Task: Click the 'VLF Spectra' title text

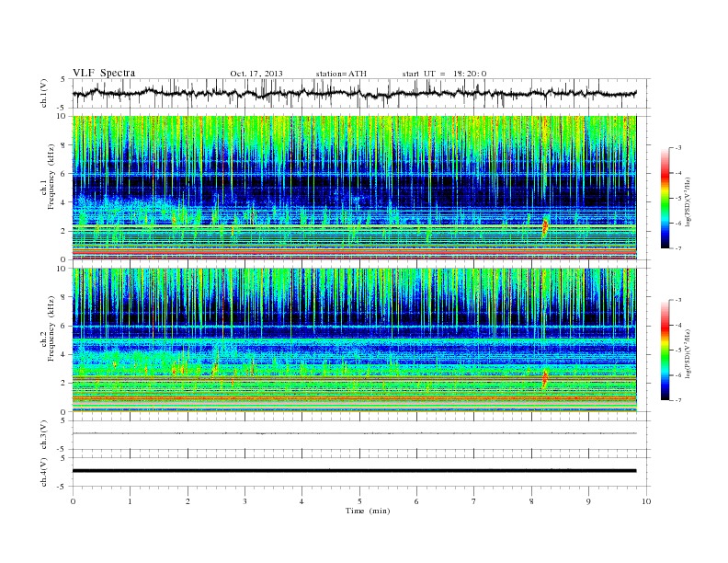Action: 104,73
